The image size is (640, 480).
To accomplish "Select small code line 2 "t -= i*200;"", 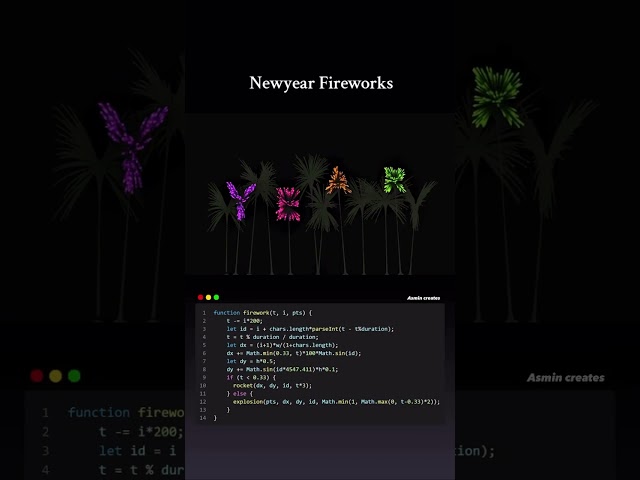I will tap(244, 321).
